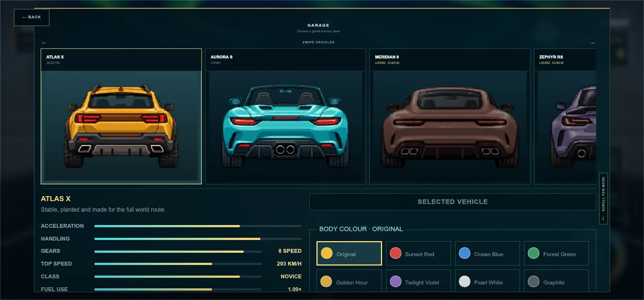Apply the Original body colour

[x=349, y=254]
